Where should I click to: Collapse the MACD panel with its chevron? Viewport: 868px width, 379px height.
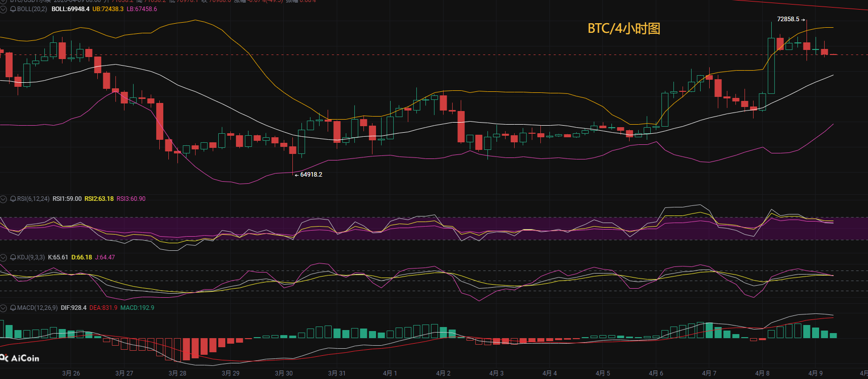pos(4,308)
